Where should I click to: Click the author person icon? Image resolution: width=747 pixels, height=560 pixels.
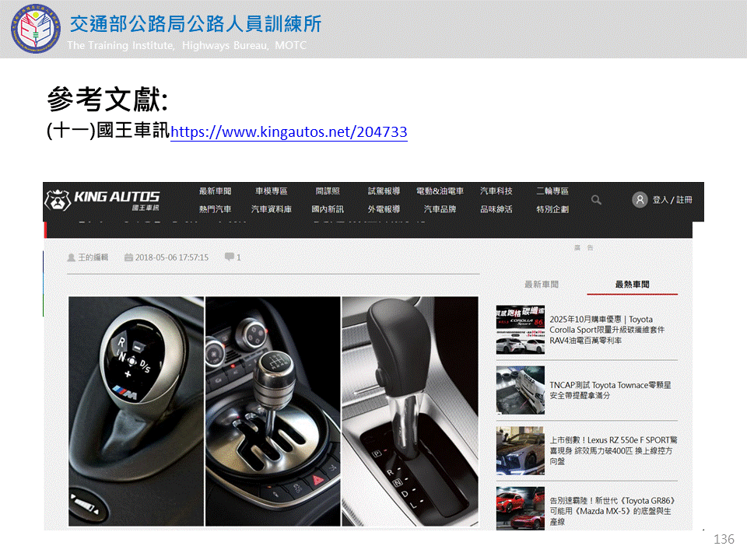[72, 257]
